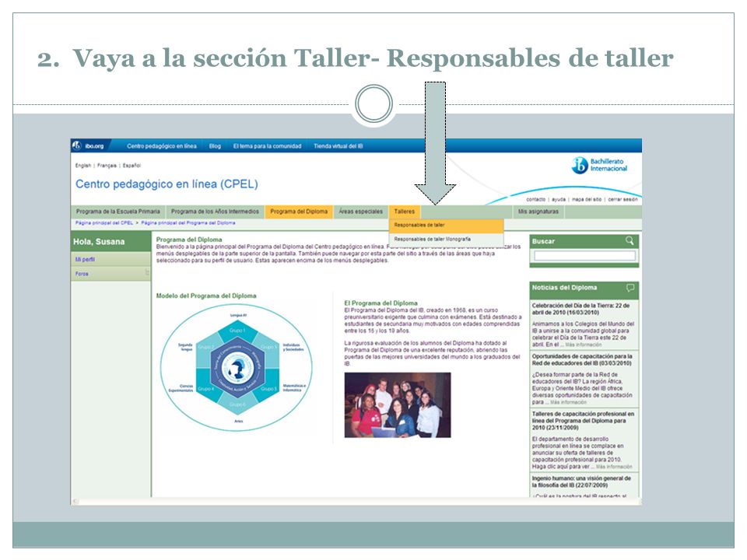This screenshot has height=560, width=747.
Task: Click the speech bubble icon in Noticias del Diploma
Action: click(630, 288)
